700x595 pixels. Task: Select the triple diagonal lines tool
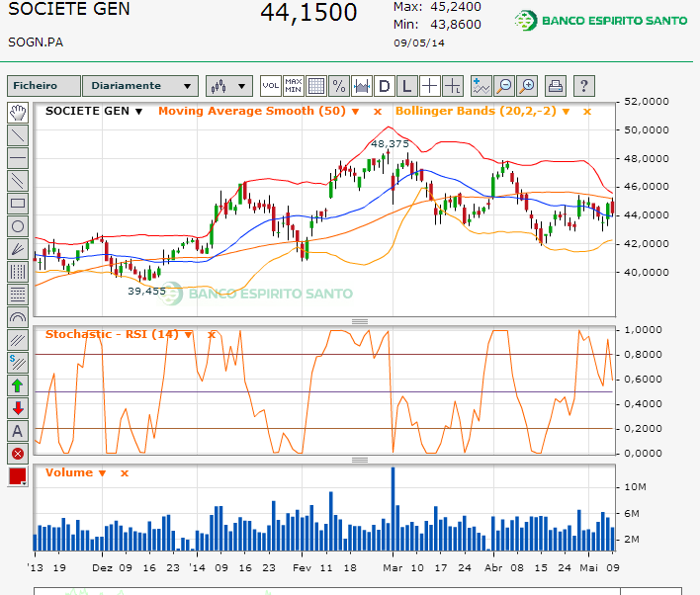(18, 340)
